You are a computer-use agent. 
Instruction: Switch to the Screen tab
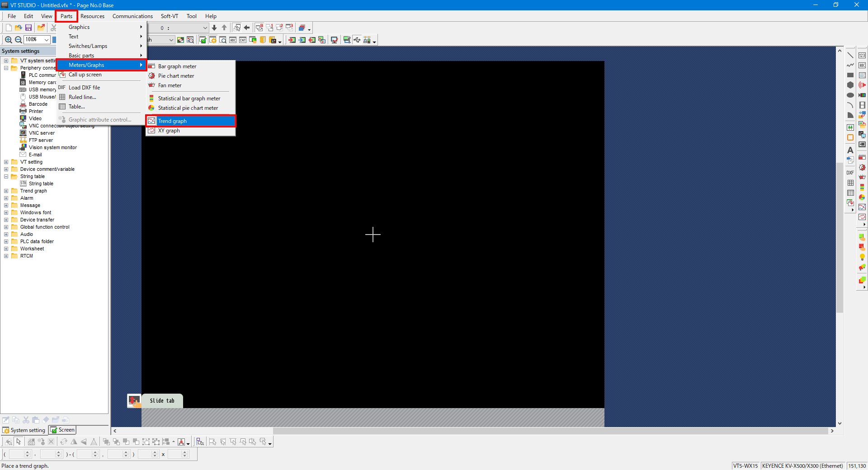[x=62, y=430]
